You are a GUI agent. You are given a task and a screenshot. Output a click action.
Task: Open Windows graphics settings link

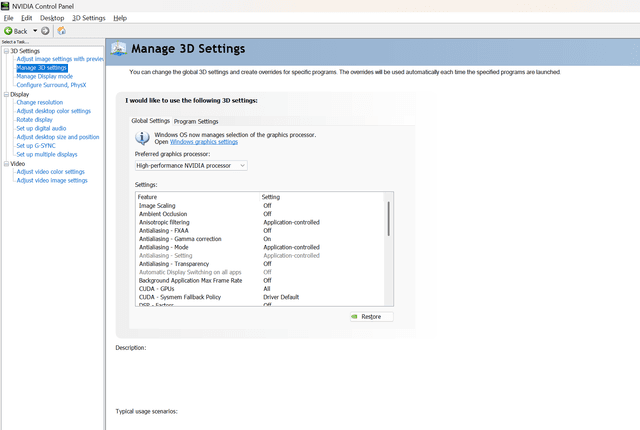[x=204, y=142]
